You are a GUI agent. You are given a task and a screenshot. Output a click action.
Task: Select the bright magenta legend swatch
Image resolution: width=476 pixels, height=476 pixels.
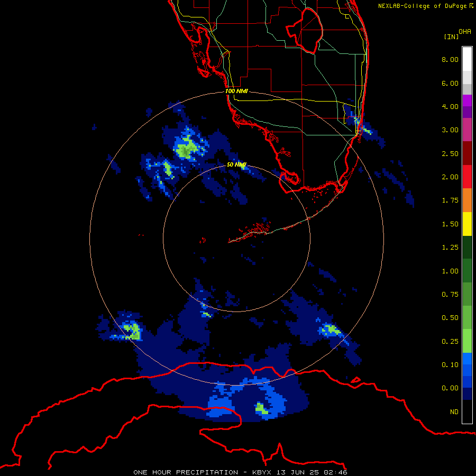(x=467, y=100)
